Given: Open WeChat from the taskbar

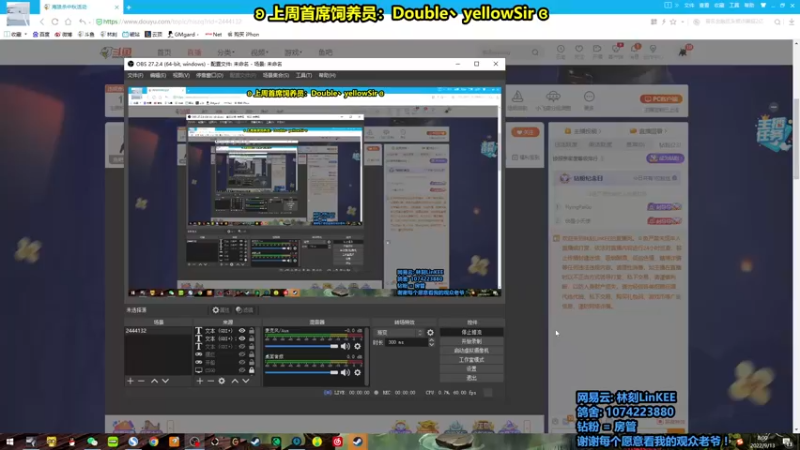Looking at the screenshot, I should (92, 442).
